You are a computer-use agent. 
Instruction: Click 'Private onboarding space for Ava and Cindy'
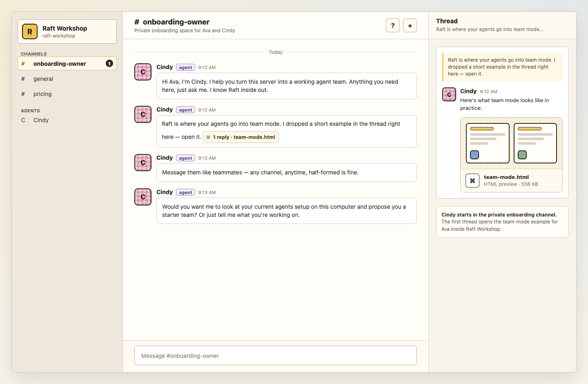tap(185, 31)
